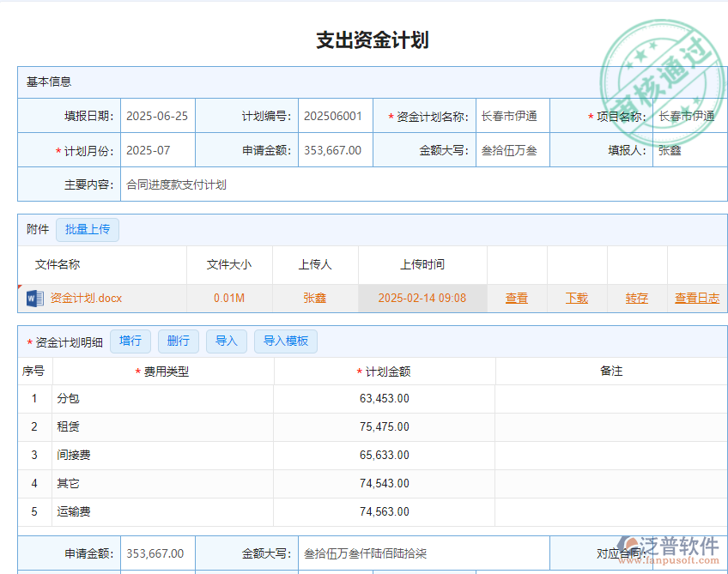Viewport: 728px width, 574px height.
Task: Click the bottom 申请金额 field showing 353,667.00
Action: coord(157,553)
